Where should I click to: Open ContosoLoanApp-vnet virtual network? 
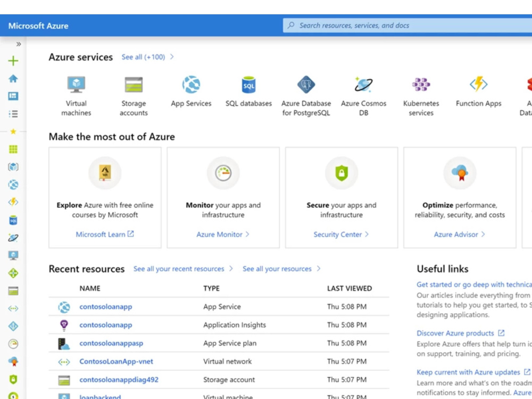(x=117, y=361)
